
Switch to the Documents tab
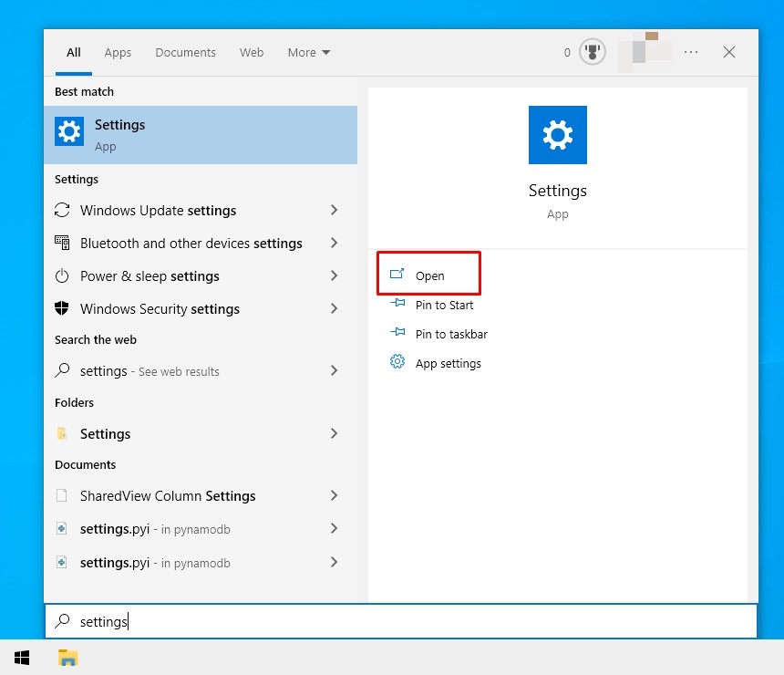185,52
